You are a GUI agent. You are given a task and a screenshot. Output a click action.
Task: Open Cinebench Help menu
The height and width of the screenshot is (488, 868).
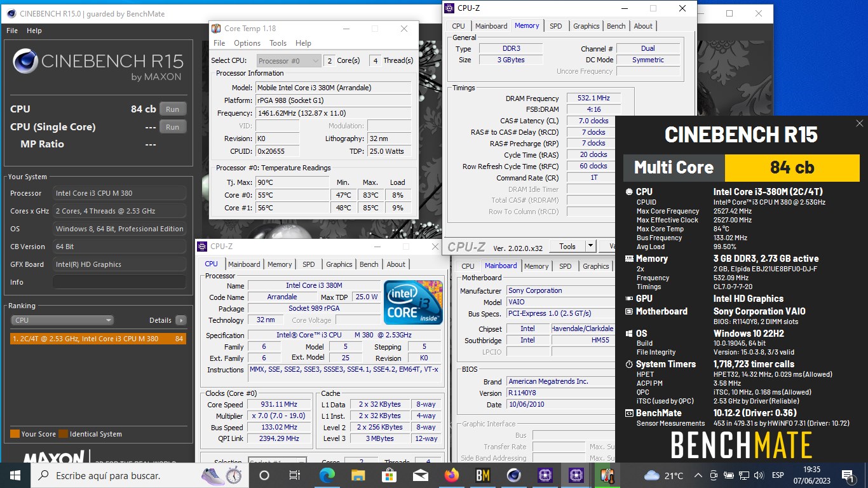point(34,30)
